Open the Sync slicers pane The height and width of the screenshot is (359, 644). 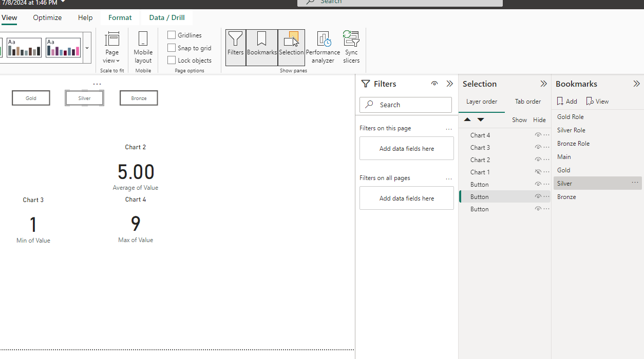click(351, 47)
